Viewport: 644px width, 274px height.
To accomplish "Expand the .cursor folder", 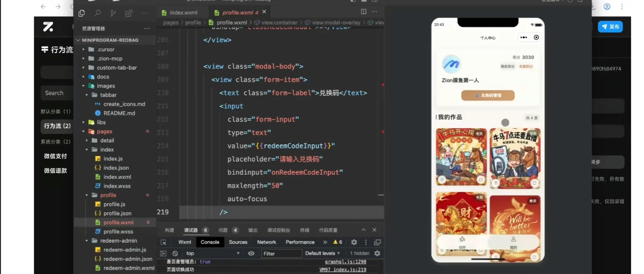I will (106, 49).
